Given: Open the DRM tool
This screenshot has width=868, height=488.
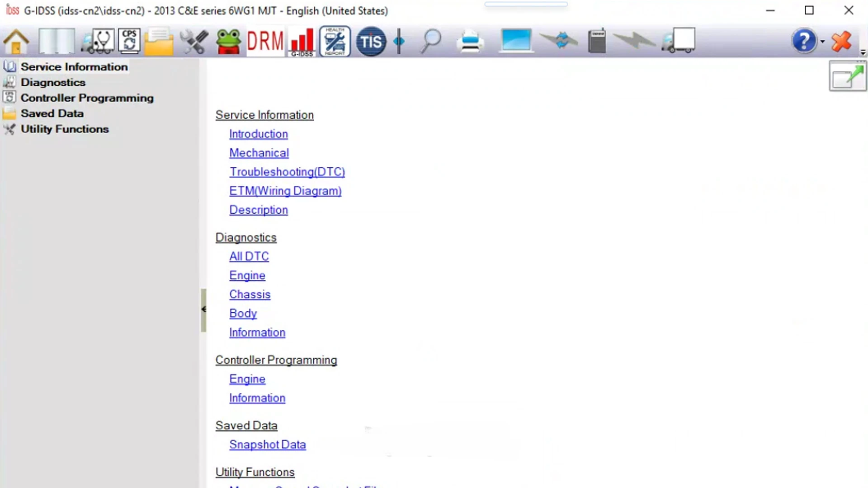Looking at the screenshot, I should [264, 41].
